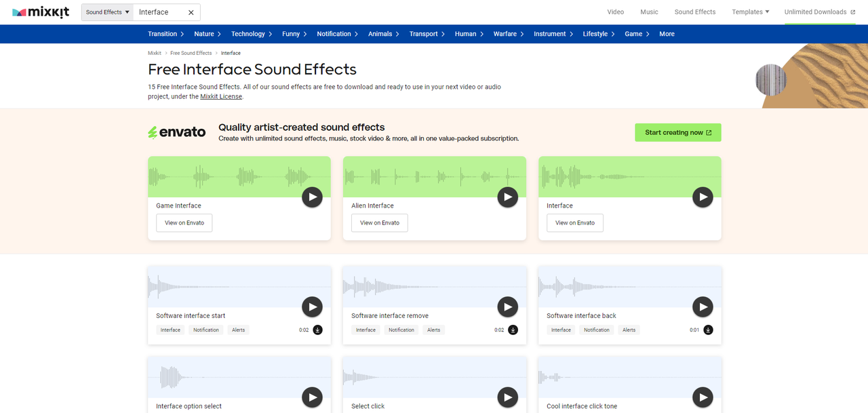868x413 pixels.
Task: Click Notification tag on Software interface start
Action: pos(206,330)
